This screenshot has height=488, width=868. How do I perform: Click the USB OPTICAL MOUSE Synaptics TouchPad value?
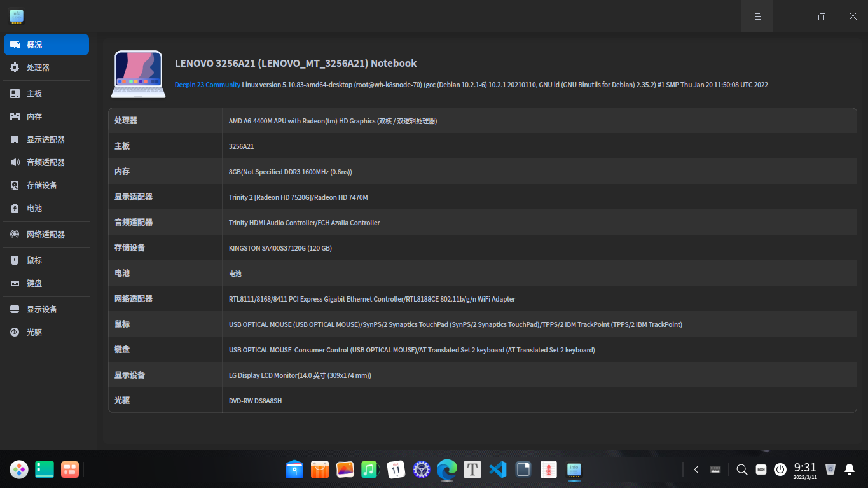(455, 324)
